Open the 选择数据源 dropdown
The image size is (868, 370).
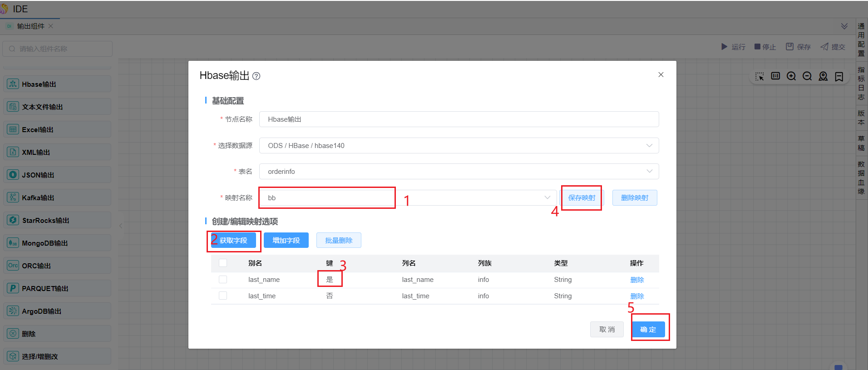tap(459, 146)
